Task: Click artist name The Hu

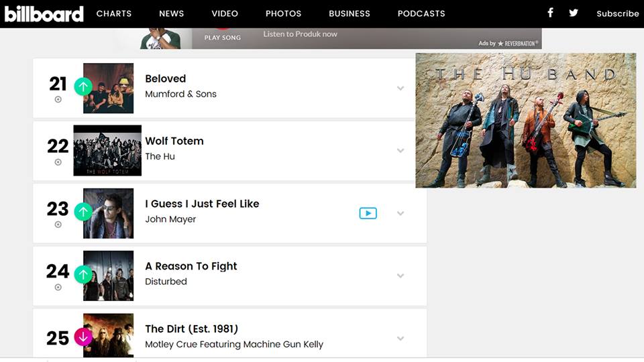Action: click(x=160, y=156)
